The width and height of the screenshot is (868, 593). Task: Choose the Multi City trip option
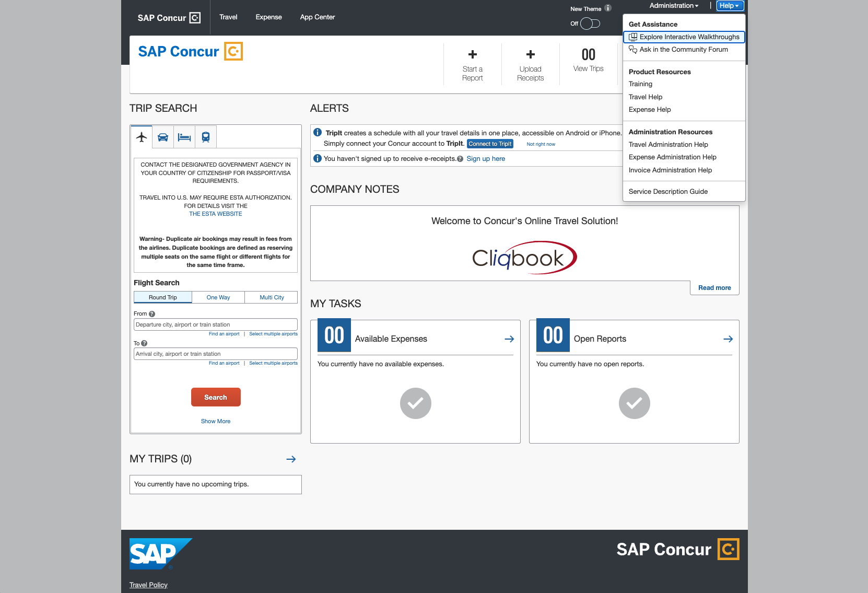pyautogui.click(x=272, y=297)
